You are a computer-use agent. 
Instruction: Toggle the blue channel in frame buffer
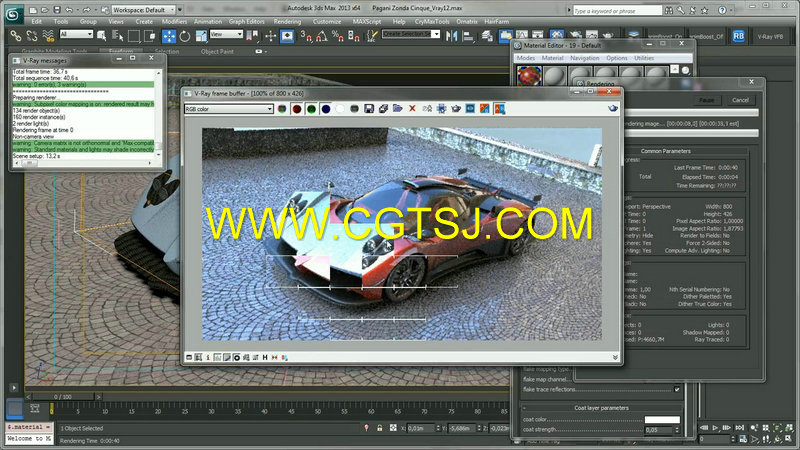pos(326,109)
